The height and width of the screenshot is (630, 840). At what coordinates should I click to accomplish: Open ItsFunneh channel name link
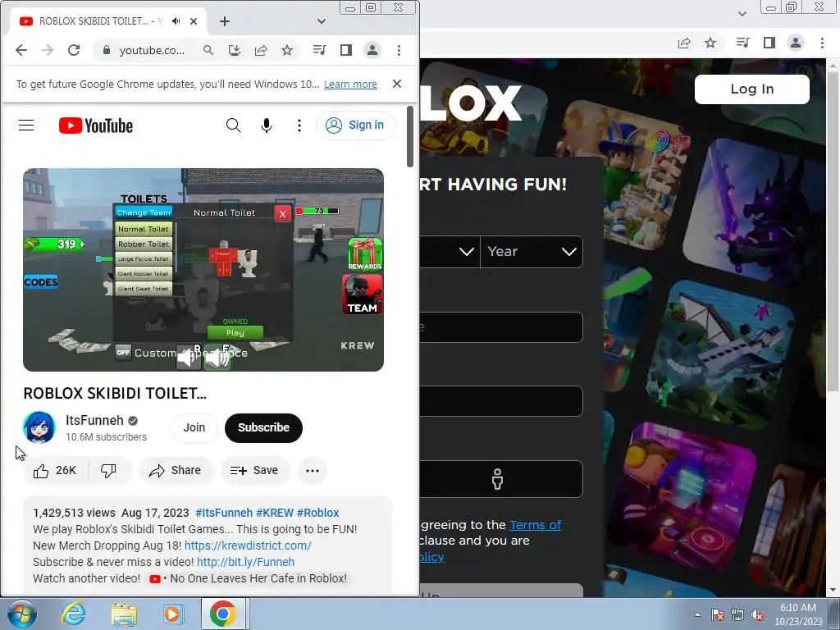pyautogui.click(x=94, y=421)
